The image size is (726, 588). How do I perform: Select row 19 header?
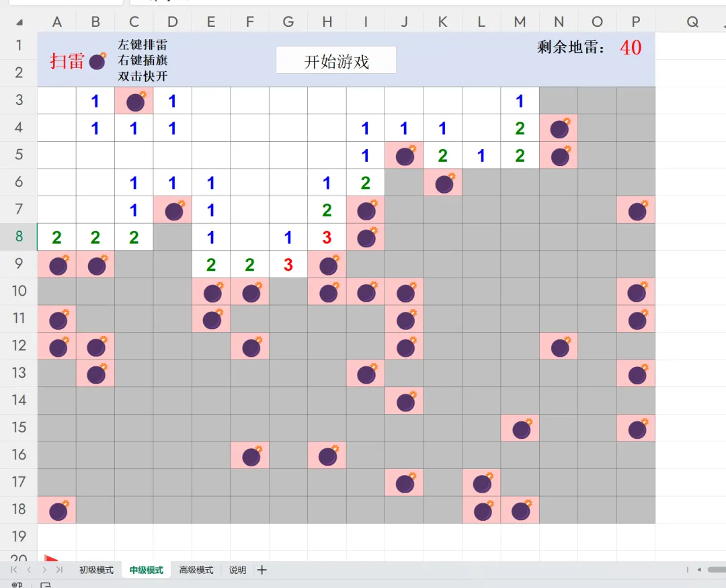click(19, 537)
